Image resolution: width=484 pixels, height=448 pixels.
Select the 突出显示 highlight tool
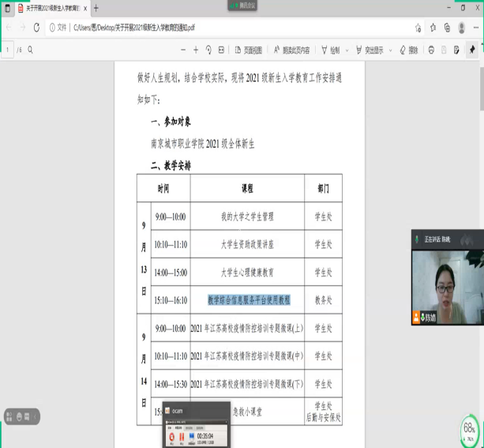coord(370,50)
